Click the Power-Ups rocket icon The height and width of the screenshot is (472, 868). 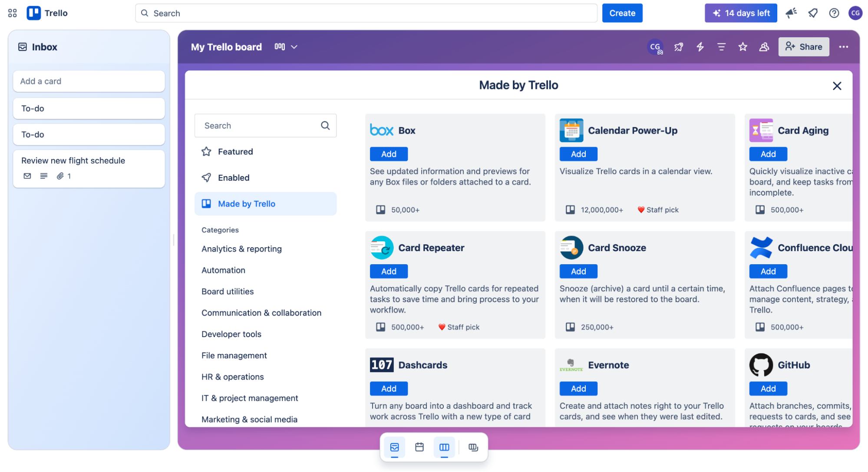[678, 47]
